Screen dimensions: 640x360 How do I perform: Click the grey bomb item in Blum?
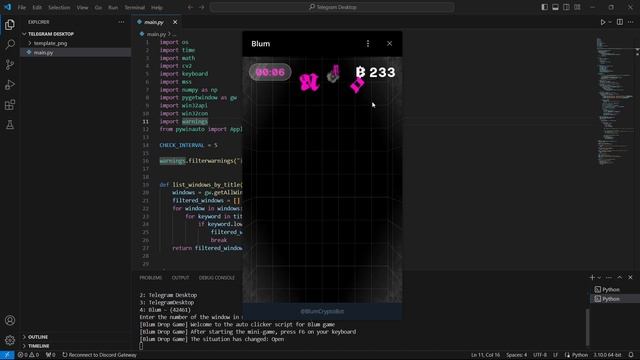pos(333,76)
